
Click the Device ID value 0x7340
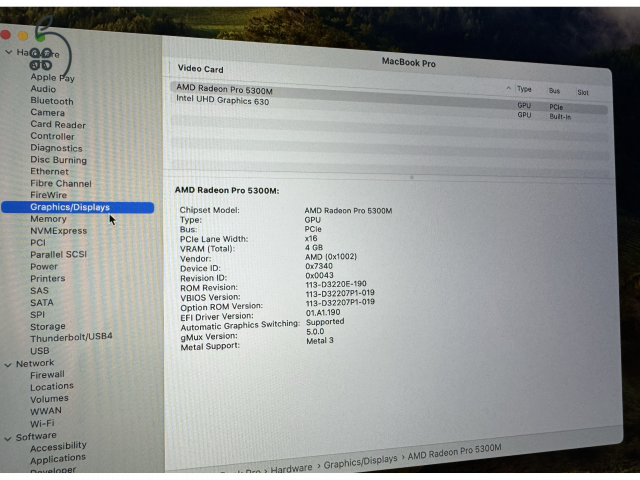[x=319, y=266]
